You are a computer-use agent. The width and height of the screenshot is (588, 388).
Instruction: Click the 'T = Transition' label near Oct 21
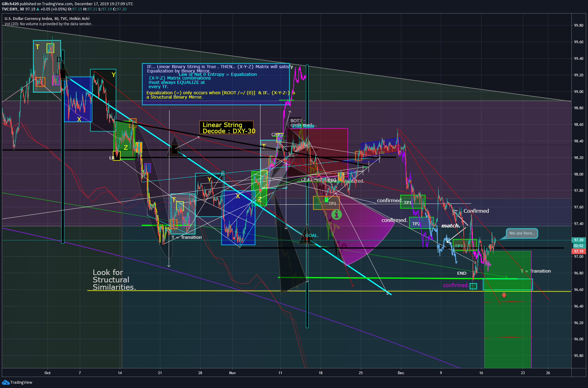tap(187, 237)
